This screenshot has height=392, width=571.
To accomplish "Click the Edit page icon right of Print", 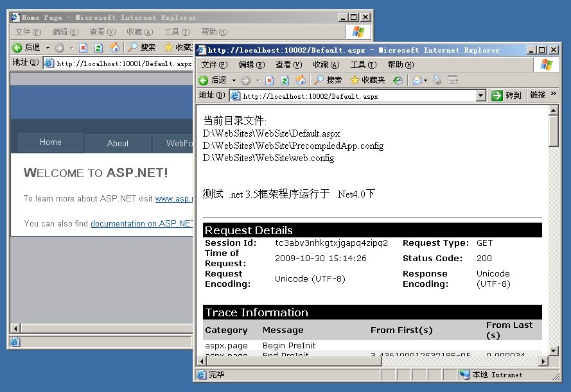I will coord(453,80).
